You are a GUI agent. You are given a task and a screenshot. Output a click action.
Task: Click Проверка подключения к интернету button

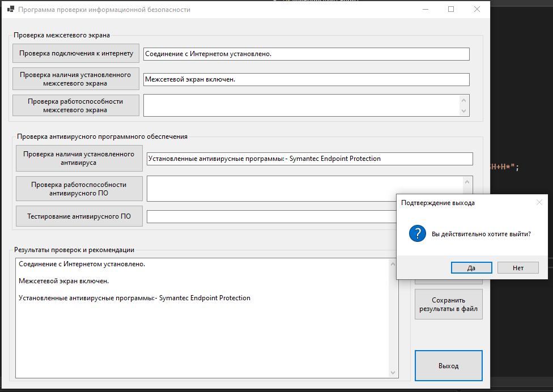[76, 53]
